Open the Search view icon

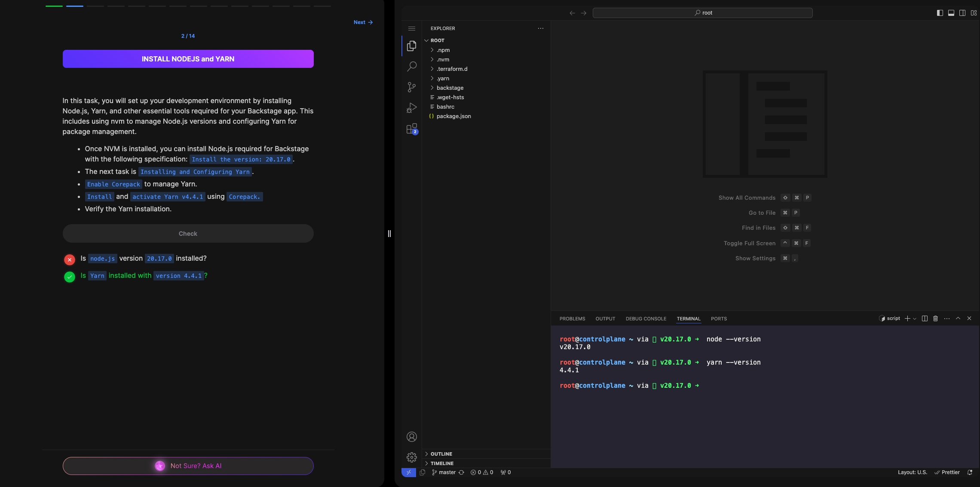click(411, 66)
